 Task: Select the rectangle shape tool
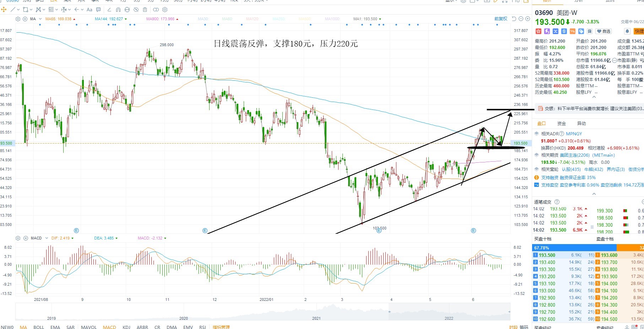pyautogui.click(x=26, y=10)
